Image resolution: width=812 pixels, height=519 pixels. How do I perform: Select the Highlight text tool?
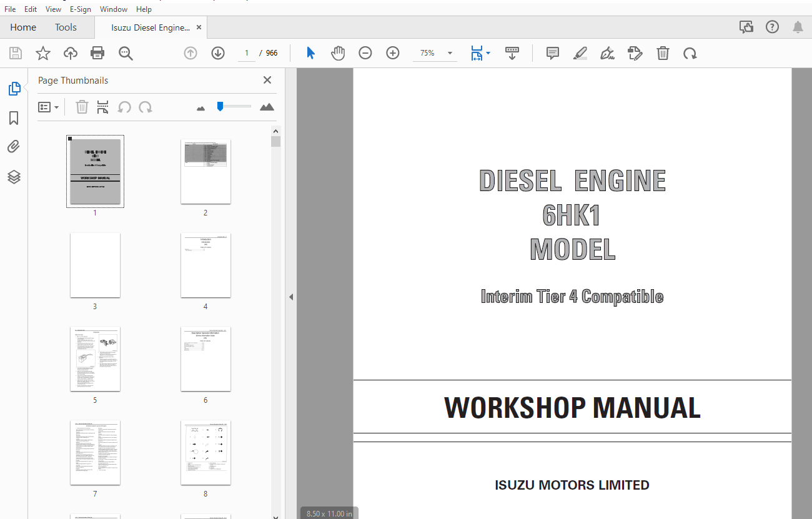(580, 53)
